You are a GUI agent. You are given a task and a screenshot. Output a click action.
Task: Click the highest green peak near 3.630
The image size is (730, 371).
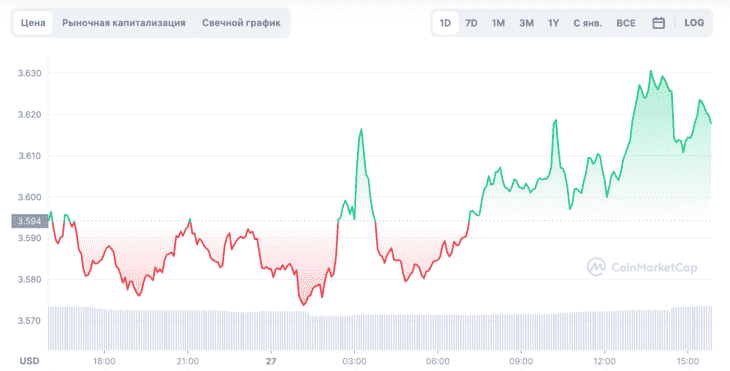pyautogui.click(x=651, y=71)
